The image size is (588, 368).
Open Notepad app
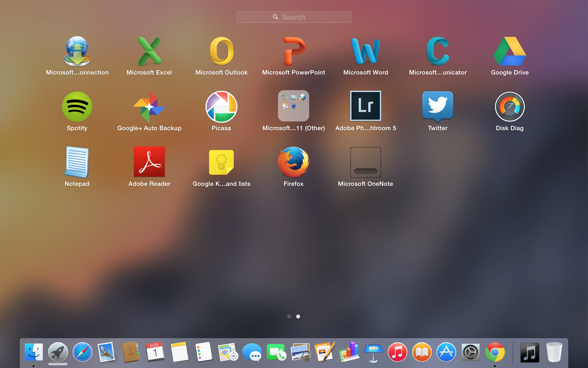(x=77, y=162)
